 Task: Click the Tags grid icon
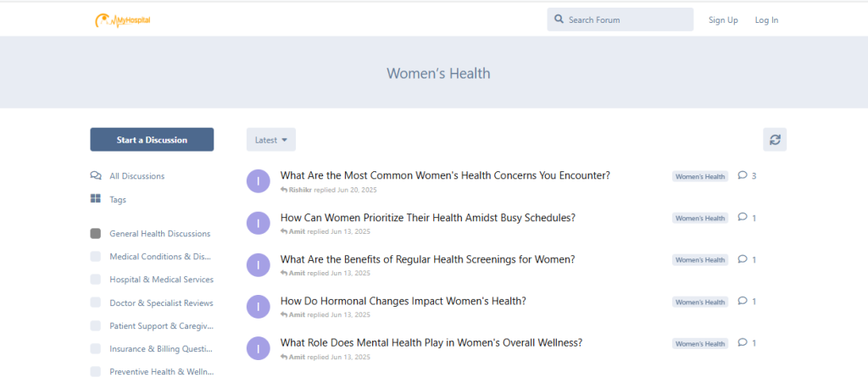[96, 199]
